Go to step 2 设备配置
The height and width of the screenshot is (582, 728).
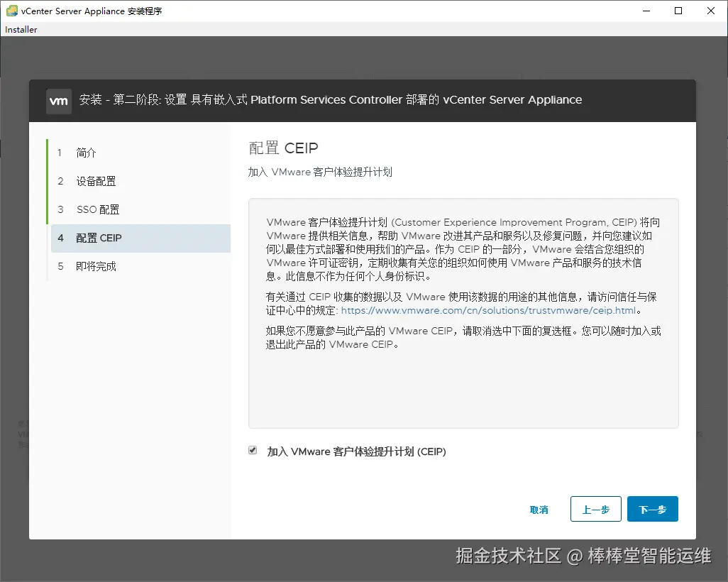(x=96, y=181)
